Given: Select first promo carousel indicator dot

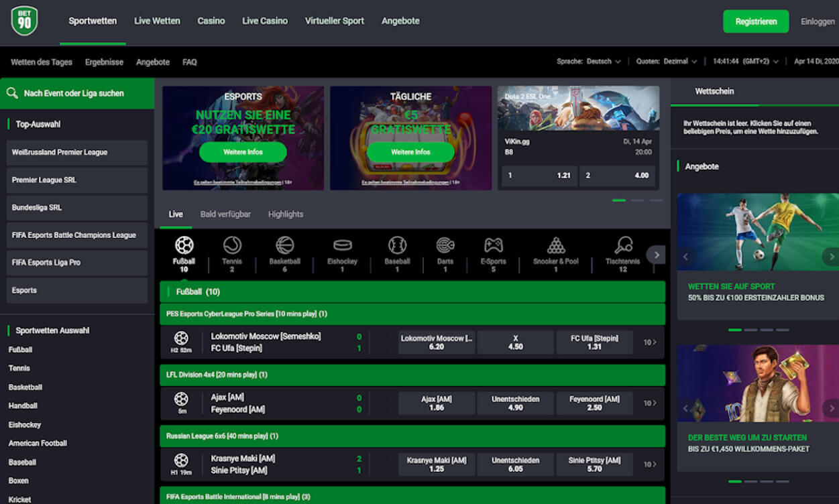Looking at the screenshot, I should (618, 200).
